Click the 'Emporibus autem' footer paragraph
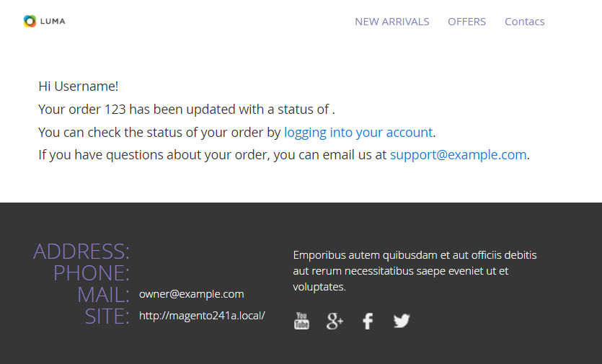 [415, 271]
